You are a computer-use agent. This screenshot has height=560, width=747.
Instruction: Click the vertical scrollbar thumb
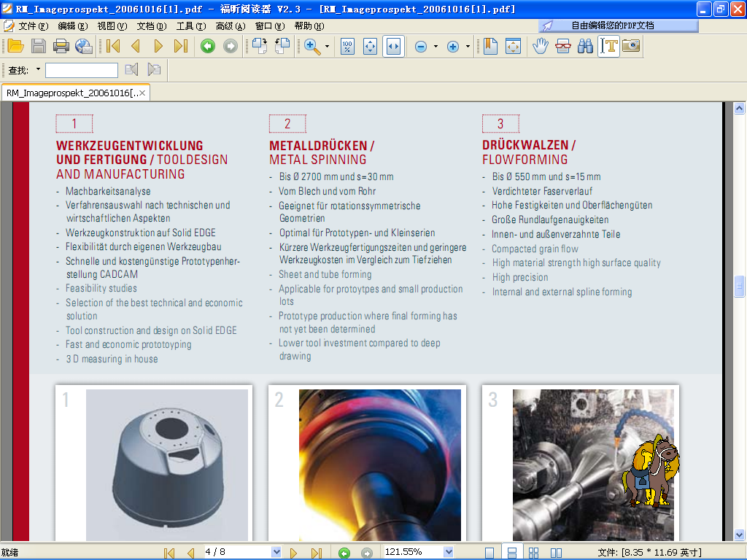(739, 286)
